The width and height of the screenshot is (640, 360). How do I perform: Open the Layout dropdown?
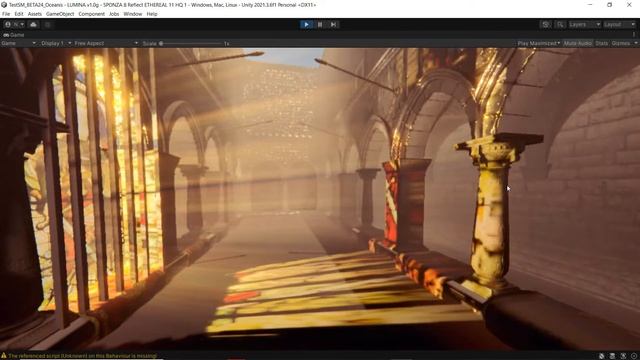[619, 24]
